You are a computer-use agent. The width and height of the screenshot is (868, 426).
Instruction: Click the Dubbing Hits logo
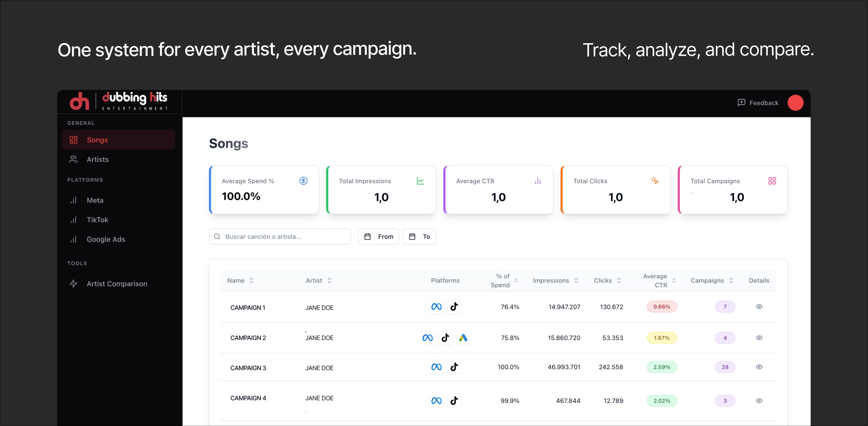[x=118, y=101]
